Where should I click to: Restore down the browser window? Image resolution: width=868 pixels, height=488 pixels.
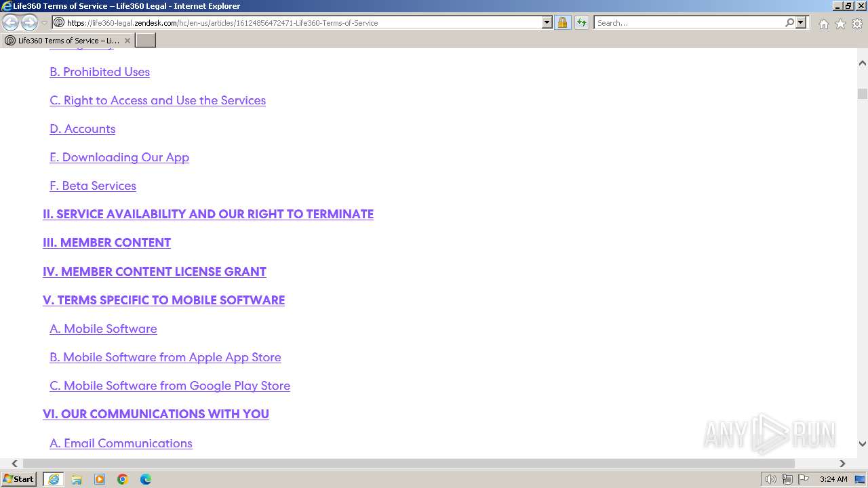click(x=848, y=6)
